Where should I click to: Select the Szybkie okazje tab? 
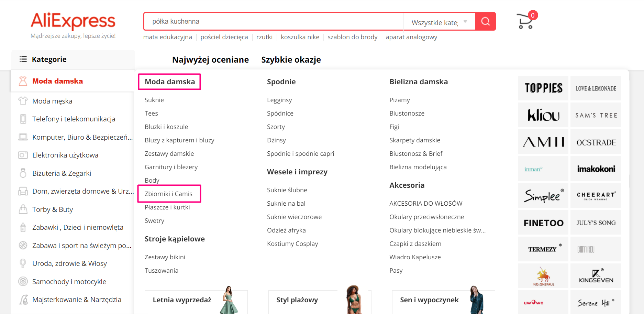coord(291,59)
